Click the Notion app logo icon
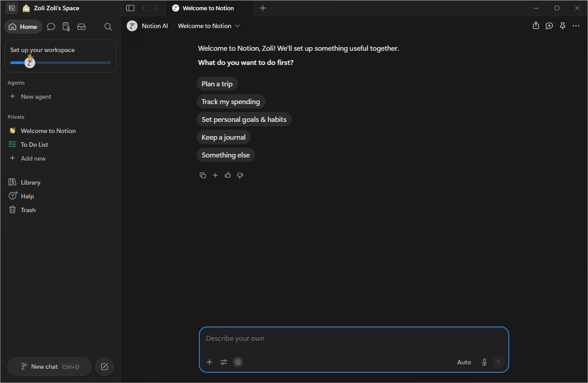 tap(12, 8)
